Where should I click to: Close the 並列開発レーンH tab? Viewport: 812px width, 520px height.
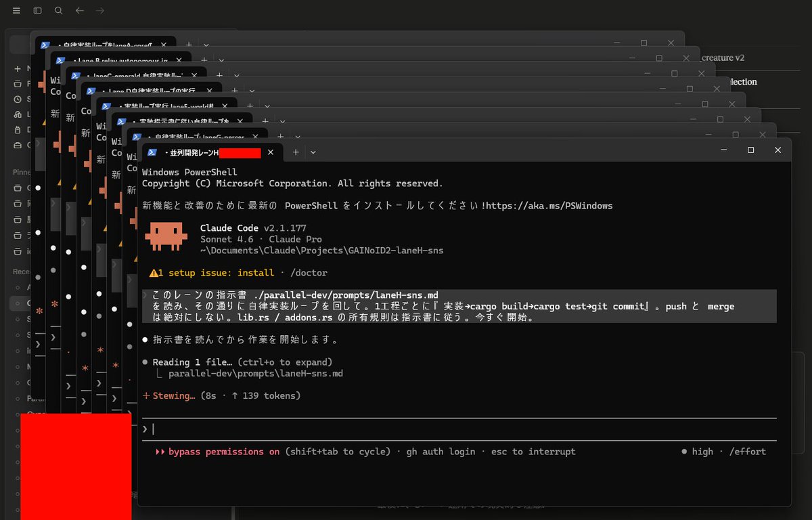pyautogui.click(x=271, y=152)
